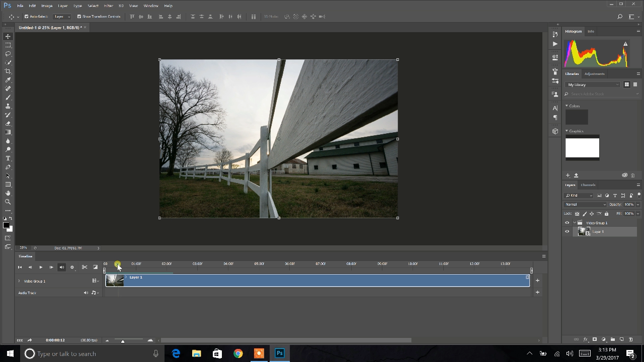Select the Eyedropper tool
644x362 pixels.
click(x=8, y=80)
